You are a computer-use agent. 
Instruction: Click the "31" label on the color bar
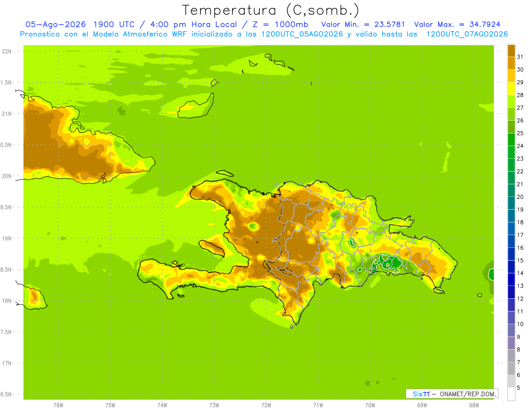tap(520, 57)
